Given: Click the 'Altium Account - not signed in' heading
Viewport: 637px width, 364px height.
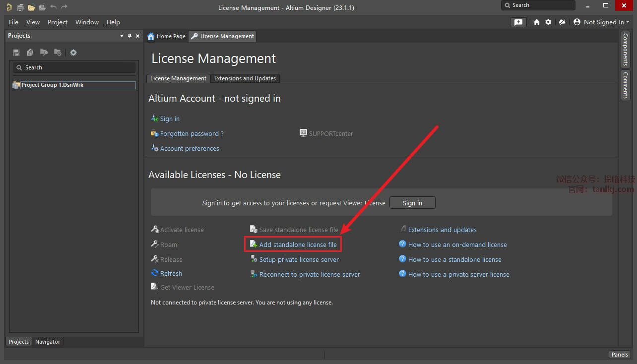Looking at the screenshot, I should tap(214, 99).
